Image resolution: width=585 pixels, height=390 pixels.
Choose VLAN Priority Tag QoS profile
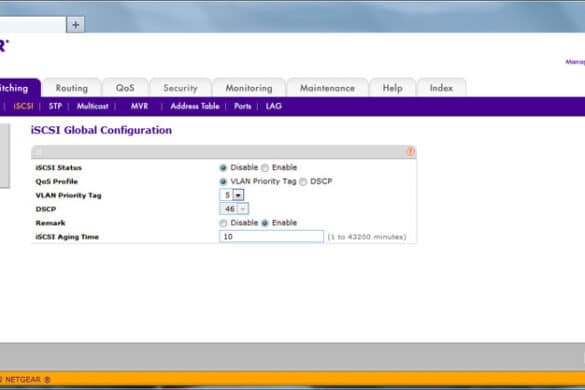point(223,181)
